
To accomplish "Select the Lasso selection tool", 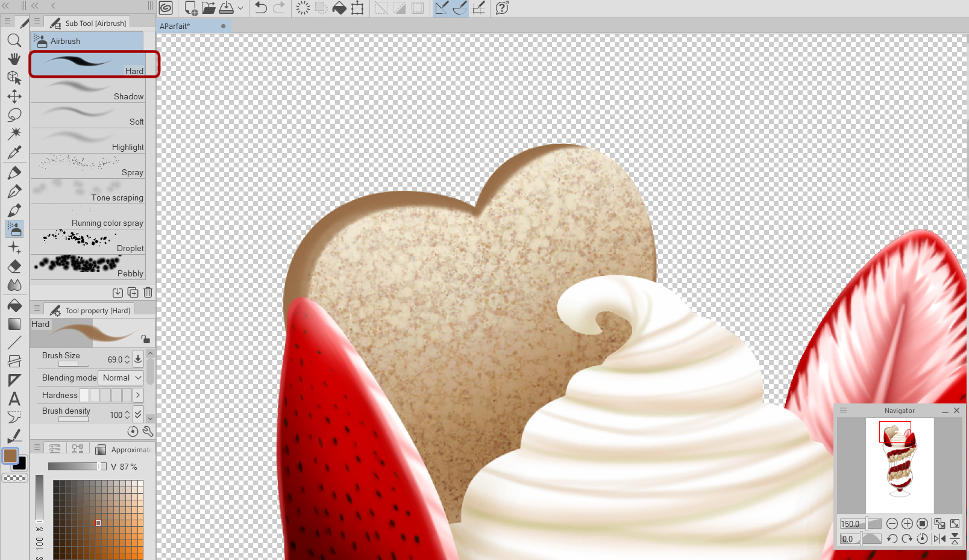I will (x=14, y=115).
